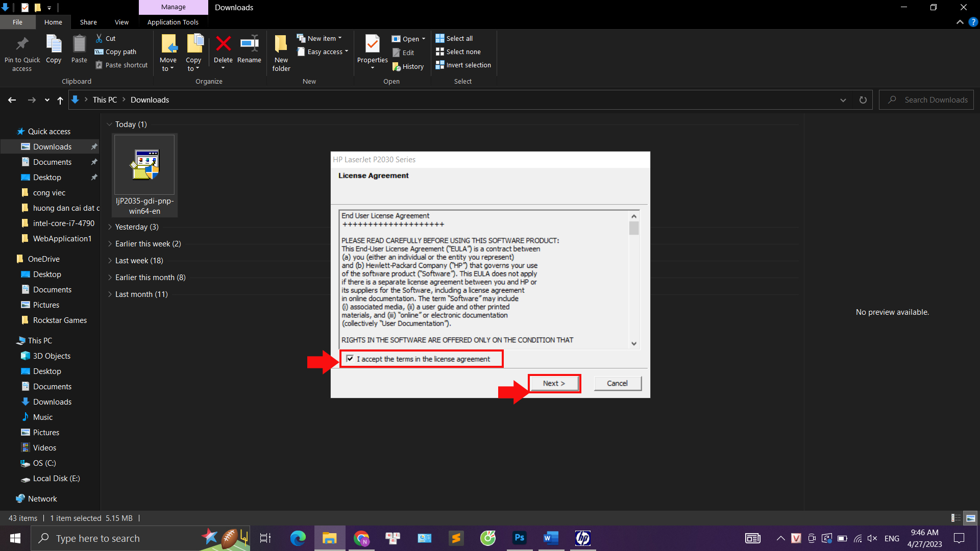Switch to details view icon in status bar
This screenshot has width=980, height=551.
pyautogui.click(x=955, y=518)
